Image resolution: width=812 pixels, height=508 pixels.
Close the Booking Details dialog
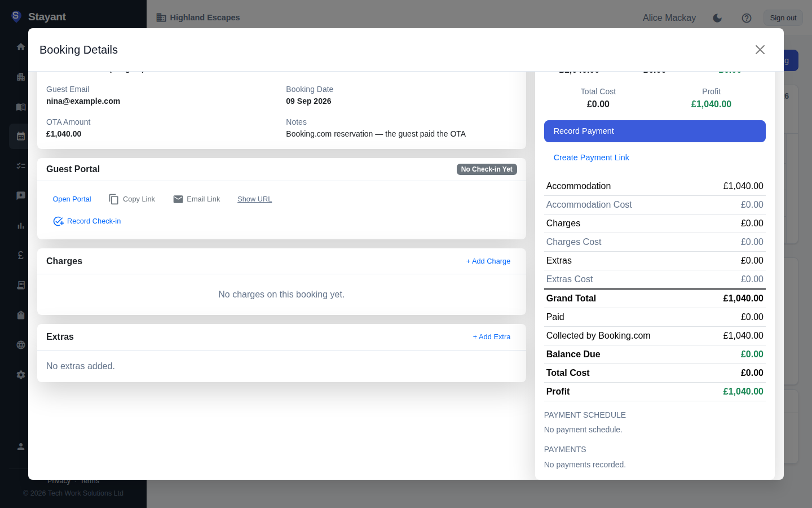[x=760, y=50]
